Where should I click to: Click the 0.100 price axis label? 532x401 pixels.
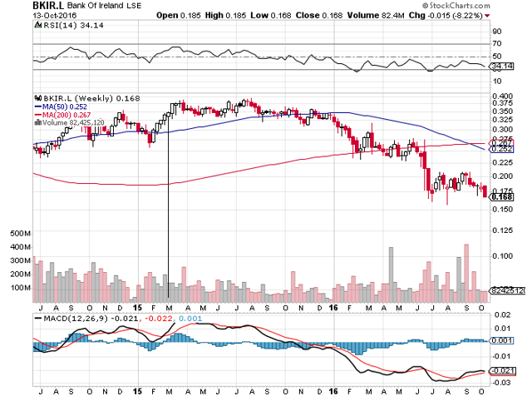[x=502, y=256]
